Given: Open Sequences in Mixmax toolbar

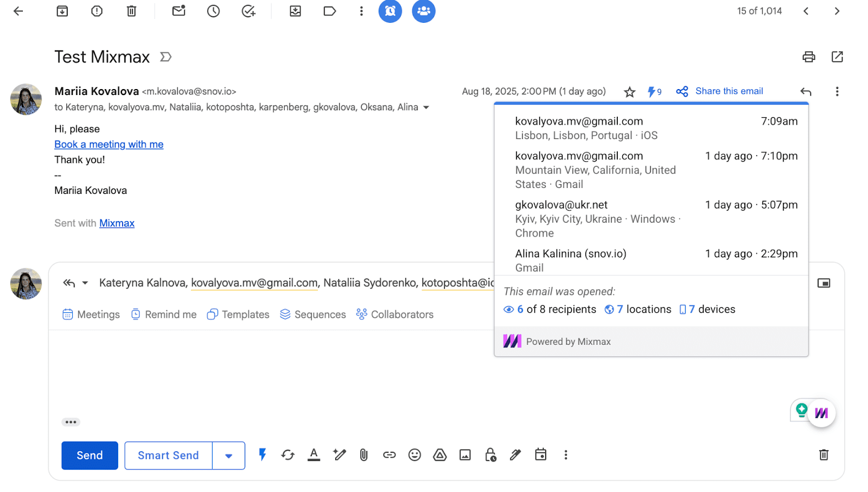Looking at the screenshot, I should coord(313,314).
